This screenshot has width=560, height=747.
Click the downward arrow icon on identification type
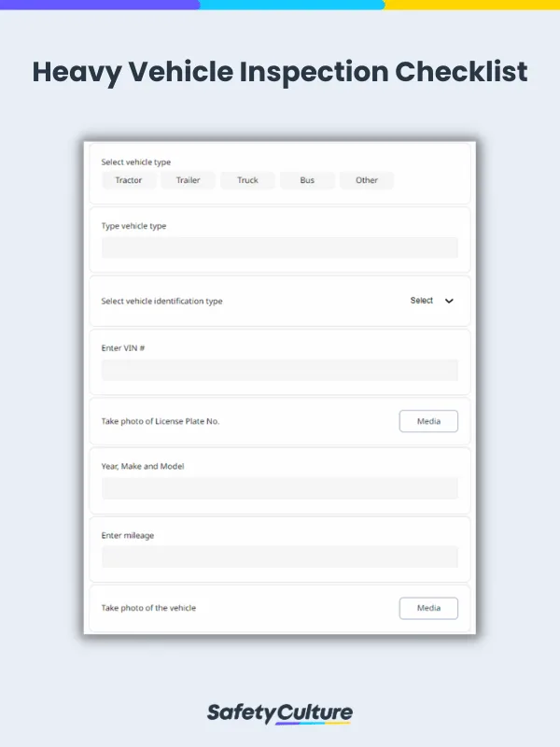[x=448, y=301]
